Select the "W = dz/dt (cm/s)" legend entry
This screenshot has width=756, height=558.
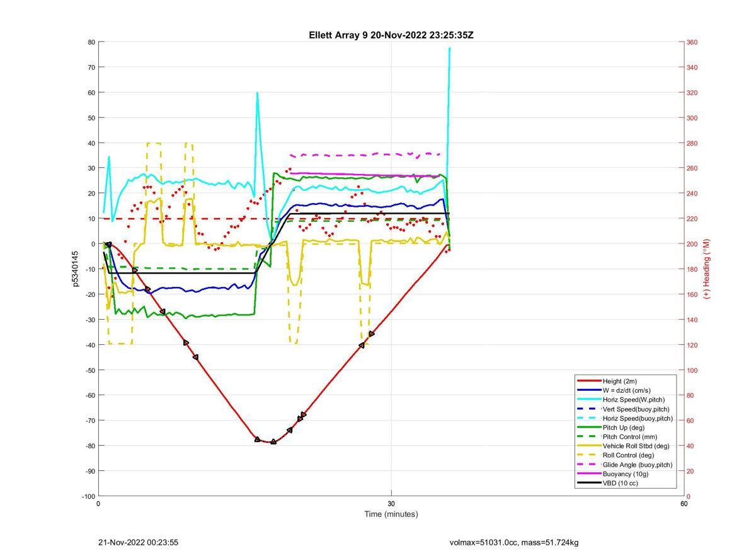[626, 390]
